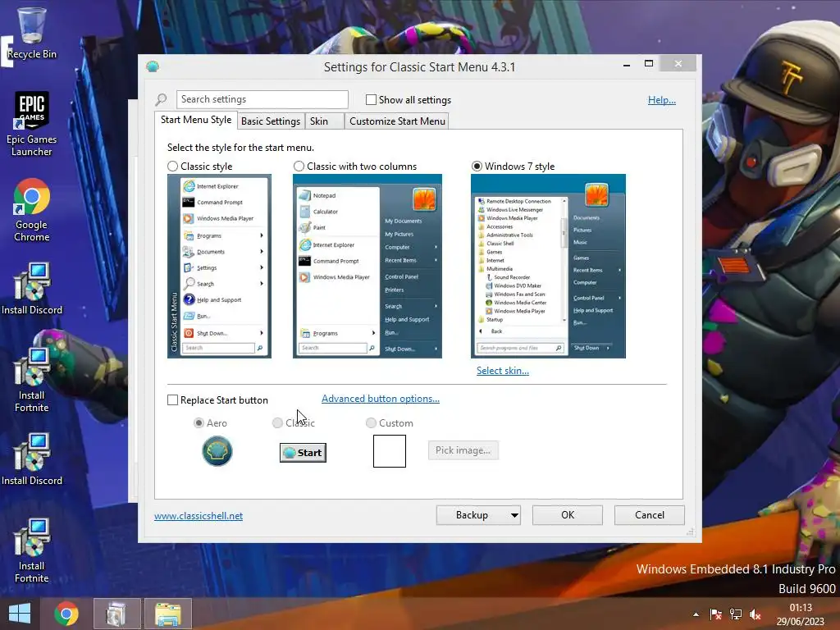Open Chrome from the taskbar
The image size is (840, 630).
pos(66,614)
